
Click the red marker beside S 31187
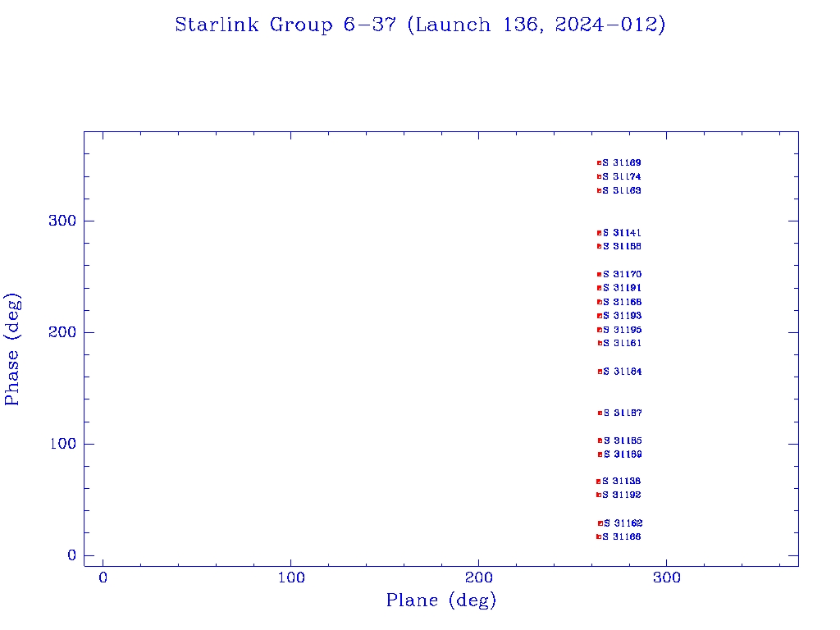[600, 413]
